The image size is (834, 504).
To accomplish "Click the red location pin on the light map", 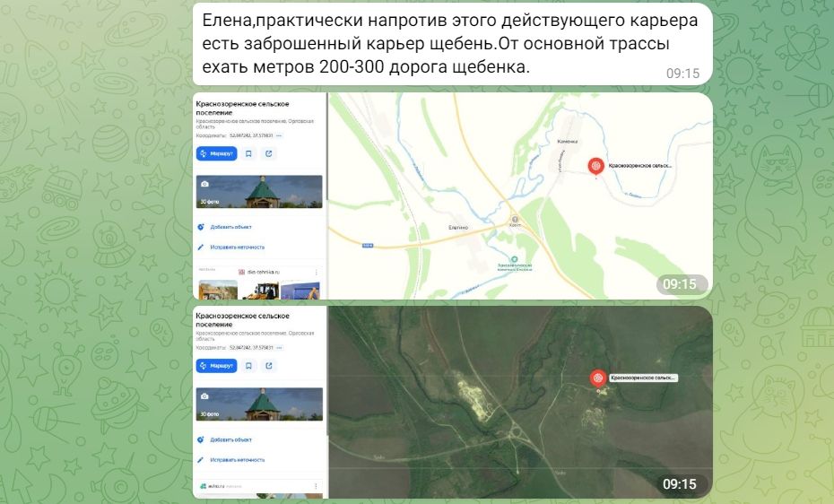I will (x=595, y=165).
